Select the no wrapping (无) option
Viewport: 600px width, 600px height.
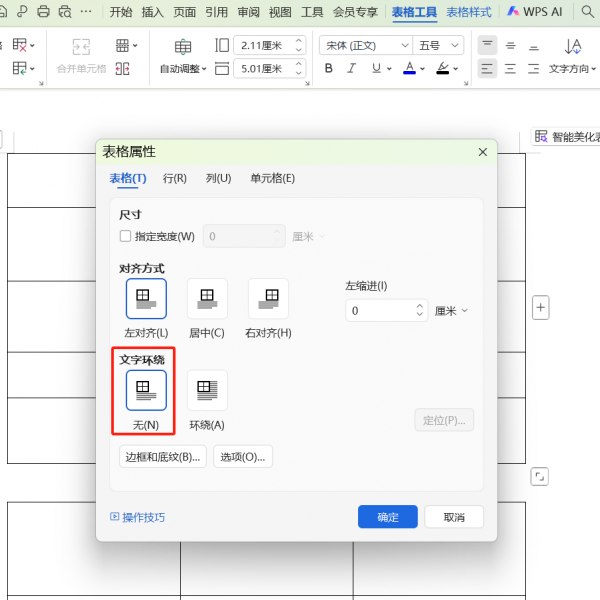click(x=146, y=391)
